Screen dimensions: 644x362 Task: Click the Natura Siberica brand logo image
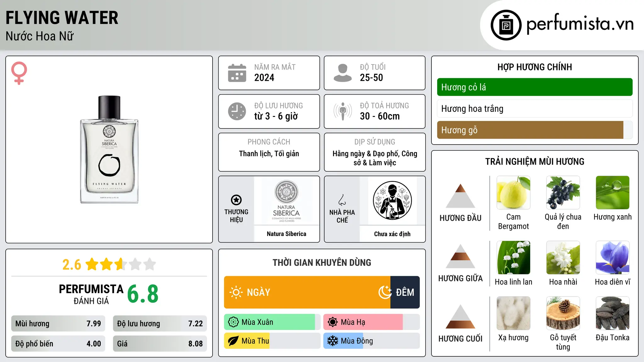coord(286,201)
